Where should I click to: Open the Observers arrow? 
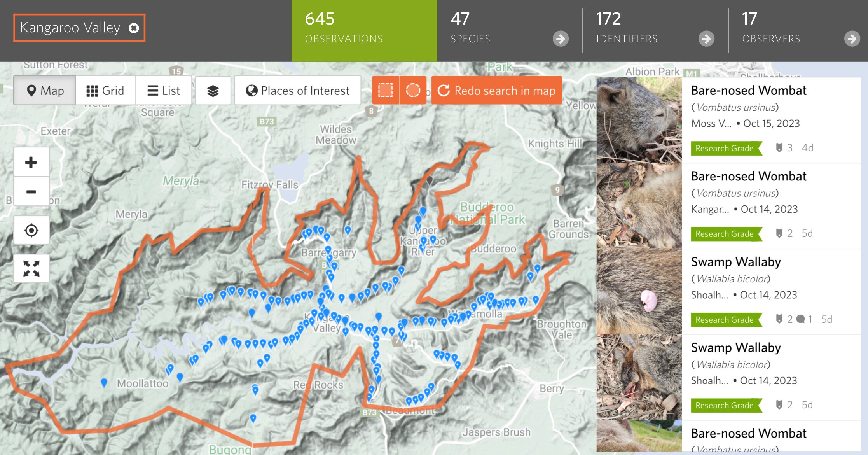[x=852, y=38]
